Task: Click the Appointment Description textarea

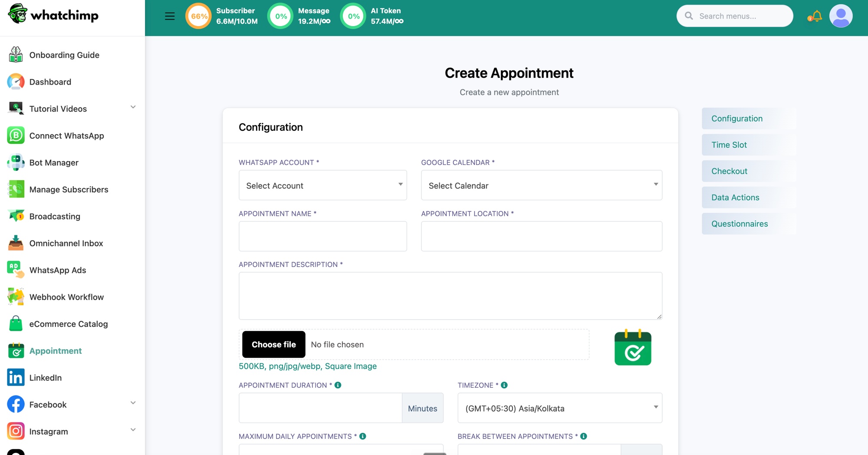Action: pos(450,296)
